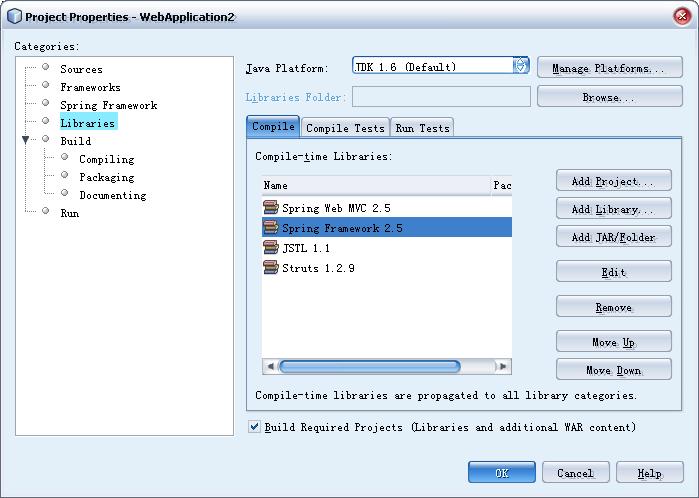Switch to the Compile Tests tab

[x=345, y=128]
